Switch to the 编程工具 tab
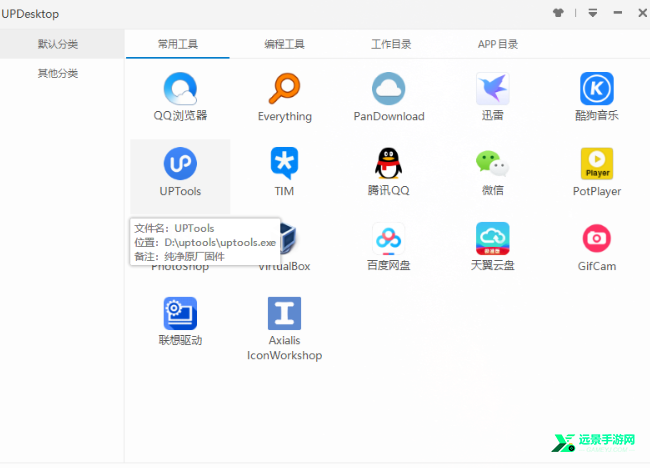Screen dimensions: 650x468 click(284, 44)
